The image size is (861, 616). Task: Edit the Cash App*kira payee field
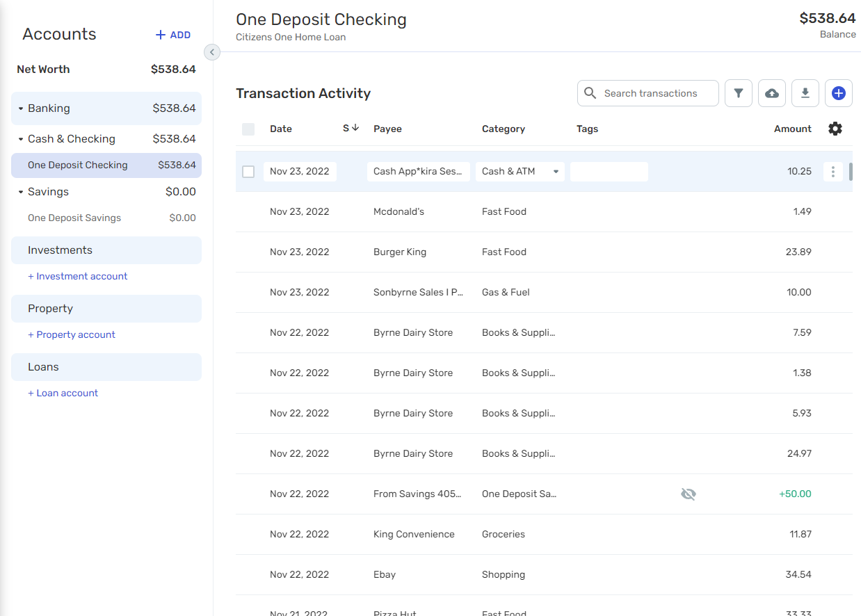click(x=419, y=172)
